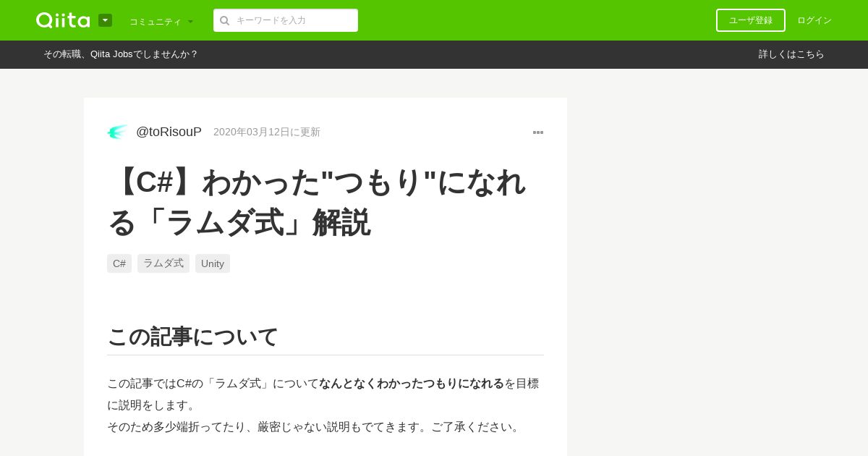Screen dimensions: 868x456
Task: Expand the dropdown arrow beside Qiita logo
Action: 105,20
